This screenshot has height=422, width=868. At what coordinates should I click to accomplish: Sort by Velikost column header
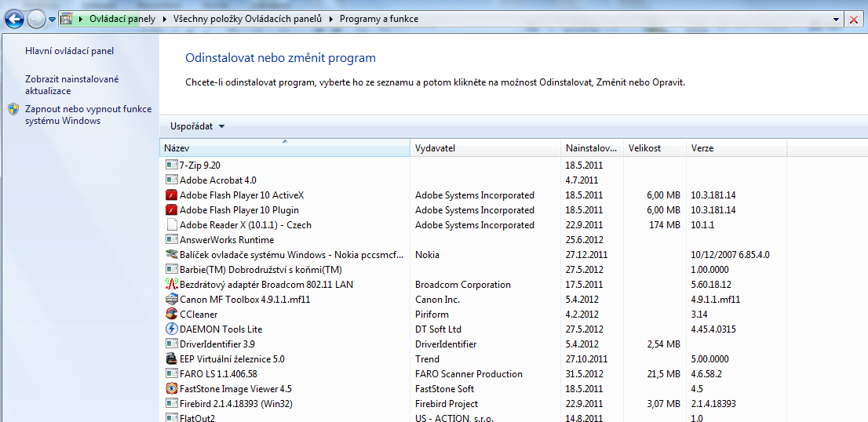point(655,148)
